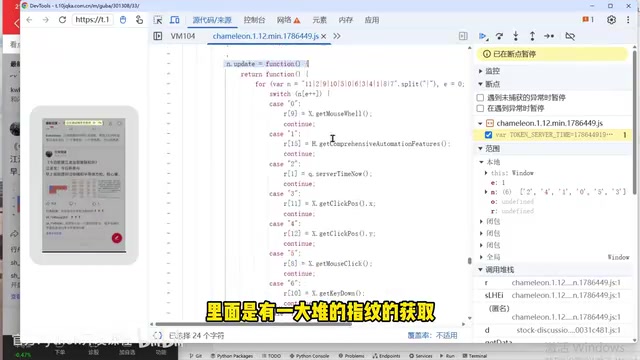Viewport: 640px width, 360px height.
Task: Click the issues counter badge showing 1
Action: pyautogui.click(x=588, y=20)
